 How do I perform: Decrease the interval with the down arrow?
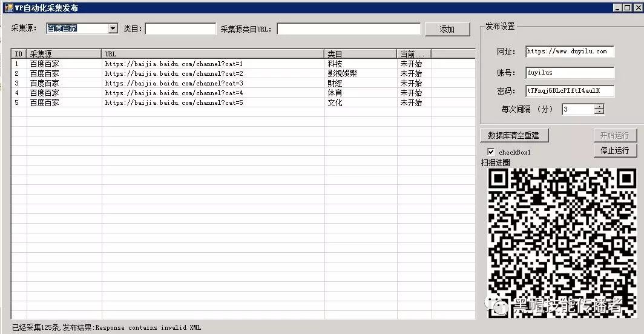tap(600, 112)
